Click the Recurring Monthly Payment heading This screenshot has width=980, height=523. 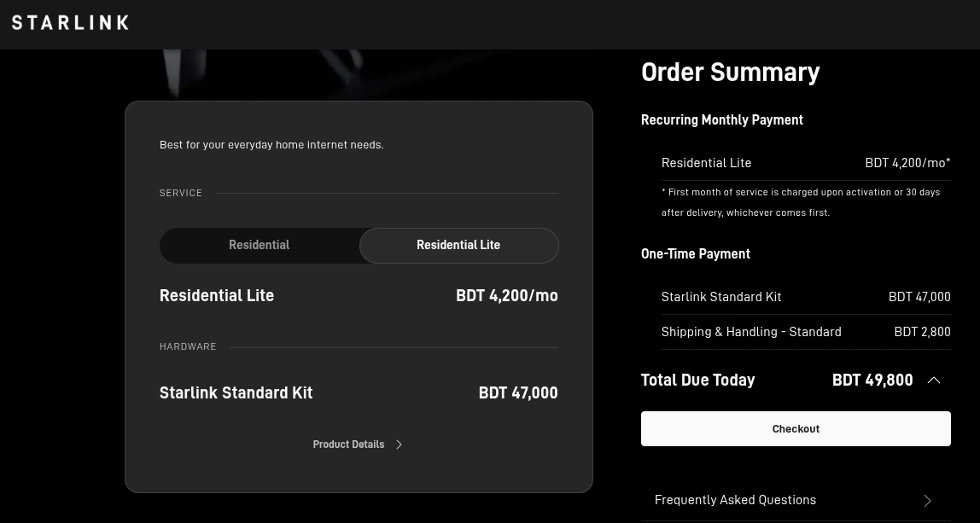point(722,120)
